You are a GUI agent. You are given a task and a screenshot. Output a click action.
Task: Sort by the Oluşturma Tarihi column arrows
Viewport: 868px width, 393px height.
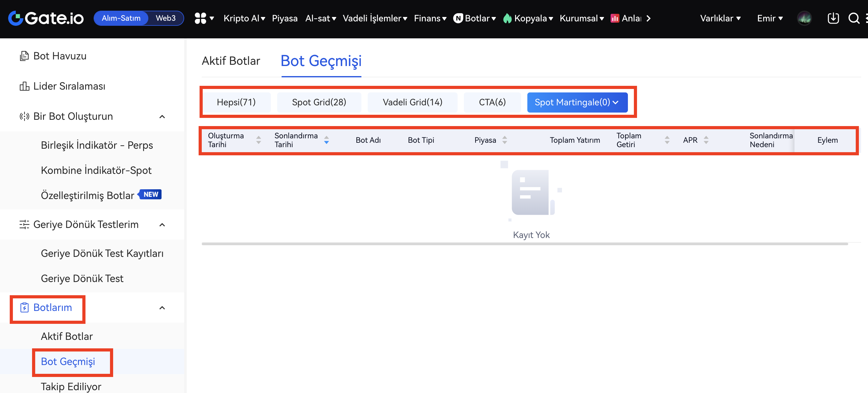coord(258,140)
